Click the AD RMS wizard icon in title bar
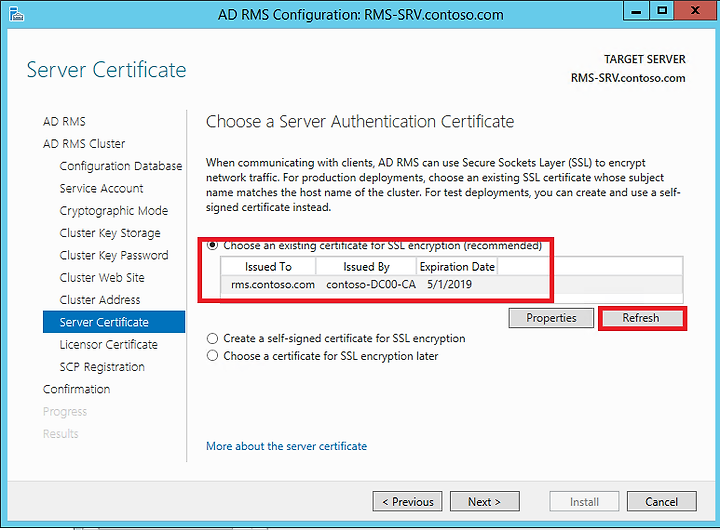This screenshot has width=720, height=530. pyautogui.click(x=16, y=14)
